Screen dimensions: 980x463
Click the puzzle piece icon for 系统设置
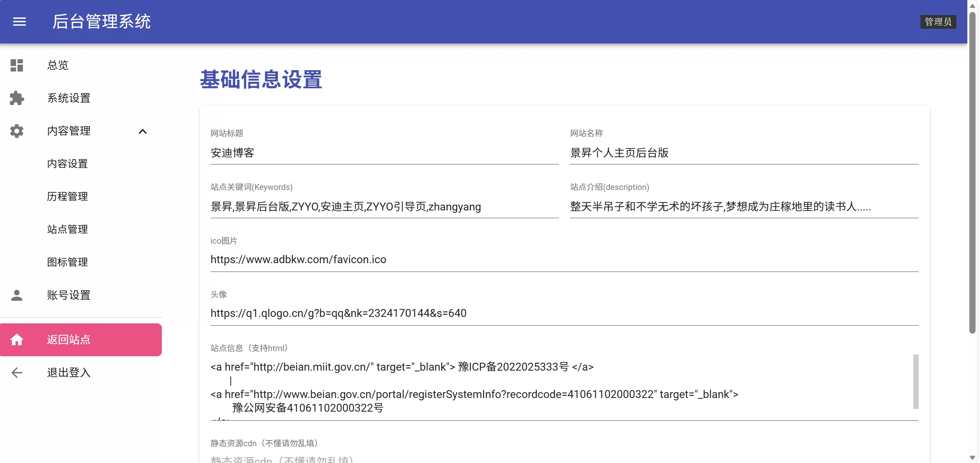(17, 98)
